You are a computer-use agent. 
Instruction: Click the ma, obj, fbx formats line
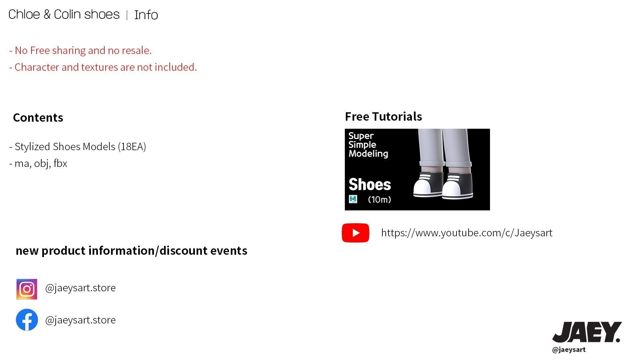[38, 164]
